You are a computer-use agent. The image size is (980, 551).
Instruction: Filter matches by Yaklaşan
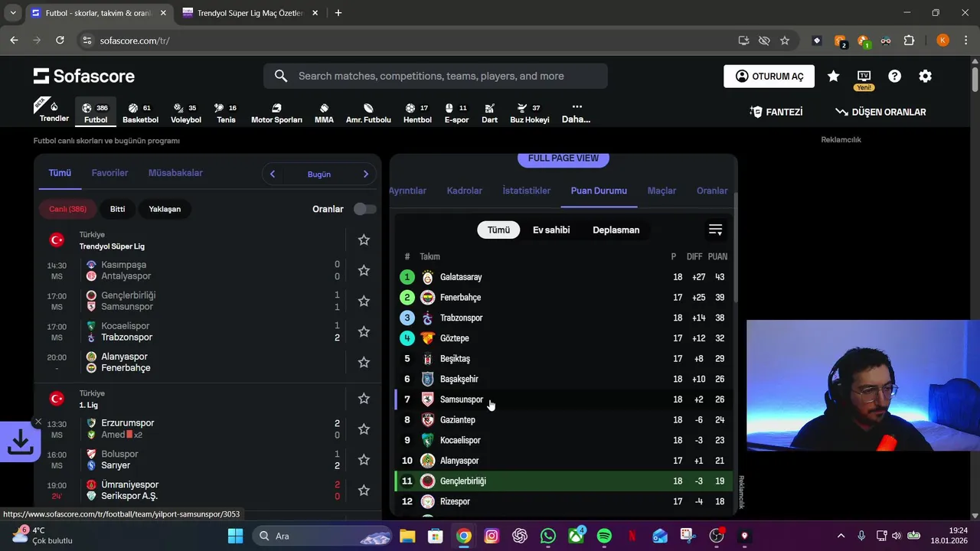tap(165, 209)
